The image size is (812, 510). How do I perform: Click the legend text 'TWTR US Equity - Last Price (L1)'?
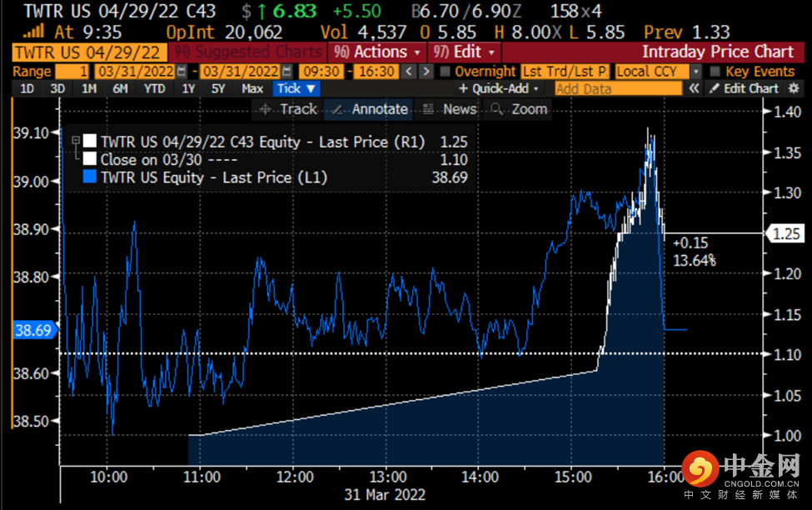click(x=214, y=177)
